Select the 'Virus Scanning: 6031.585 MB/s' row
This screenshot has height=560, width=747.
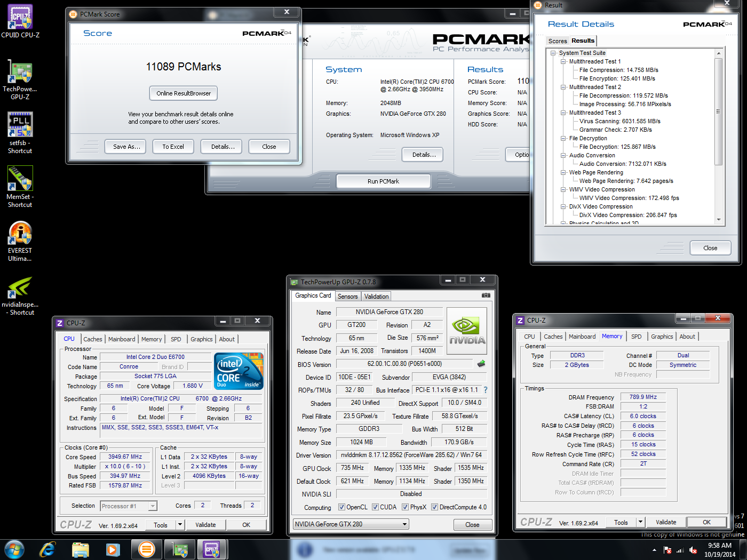coord(620,121)
